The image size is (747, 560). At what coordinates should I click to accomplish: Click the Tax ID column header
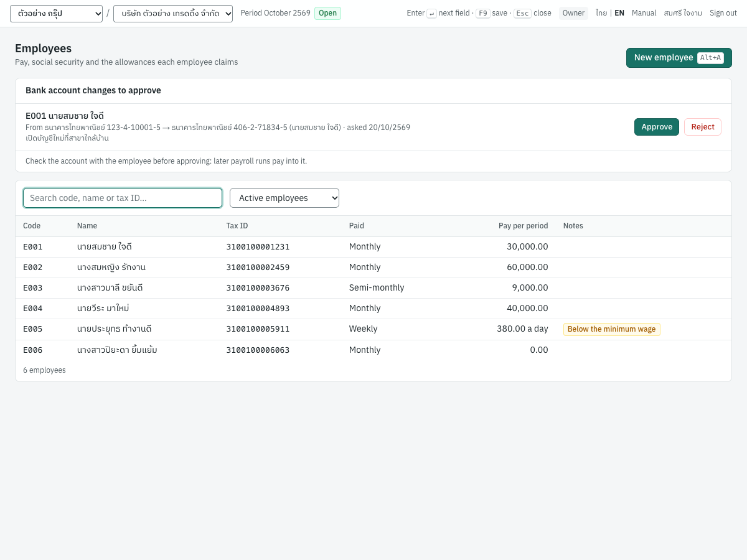click(x=237, y=226)
